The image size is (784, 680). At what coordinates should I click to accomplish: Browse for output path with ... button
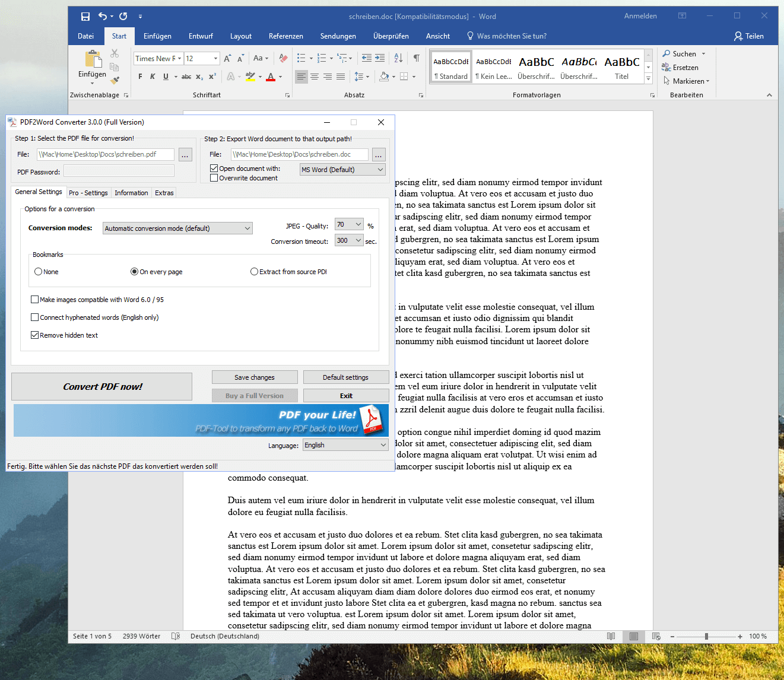point(379,155)
